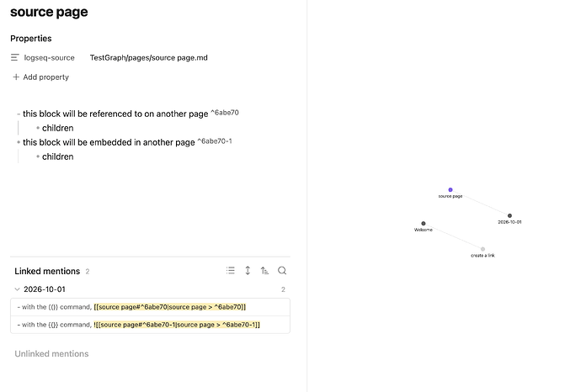This screenshot has height=392, width=581.
Task: Click the 2026-10-01 mention group title
Action: [45, 289]
